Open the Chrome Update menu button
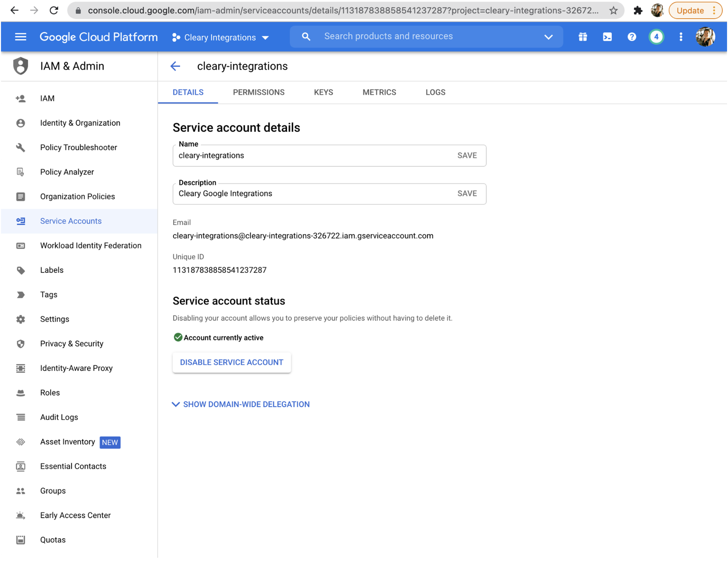The height and width of the screenshot is (564, 728). pyautogui.click(x=696, y=11)
